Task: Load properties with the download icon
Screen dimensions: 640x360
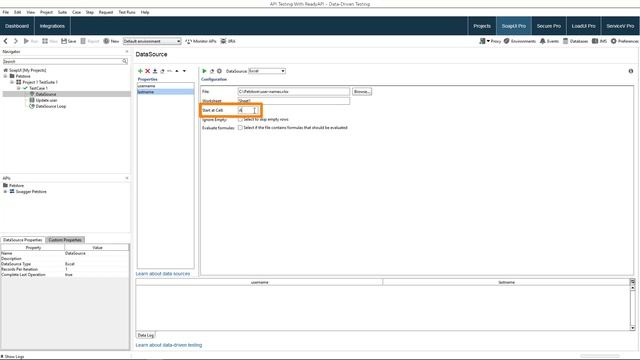Action: [155, 71]
